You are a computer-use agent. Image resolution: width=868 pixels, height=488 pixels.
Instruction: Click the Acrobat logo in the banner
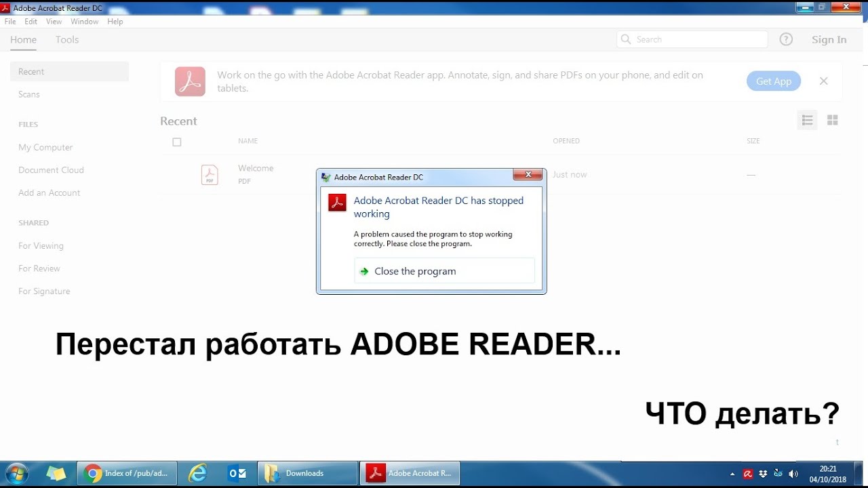coord(190,81)
